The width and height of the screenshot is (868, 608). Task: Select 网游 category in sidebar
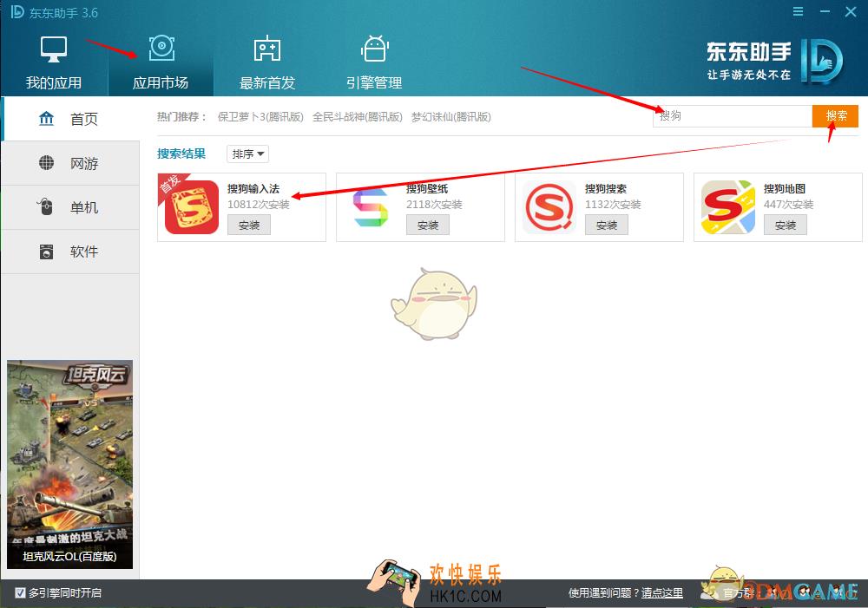point(71,163)
